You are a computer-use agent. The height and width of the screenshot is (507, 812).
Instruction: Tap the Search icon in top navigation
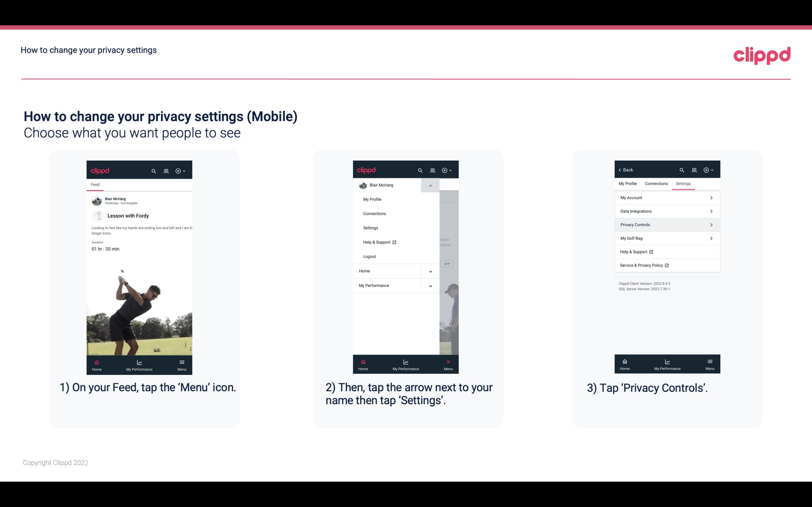[153, 171]
